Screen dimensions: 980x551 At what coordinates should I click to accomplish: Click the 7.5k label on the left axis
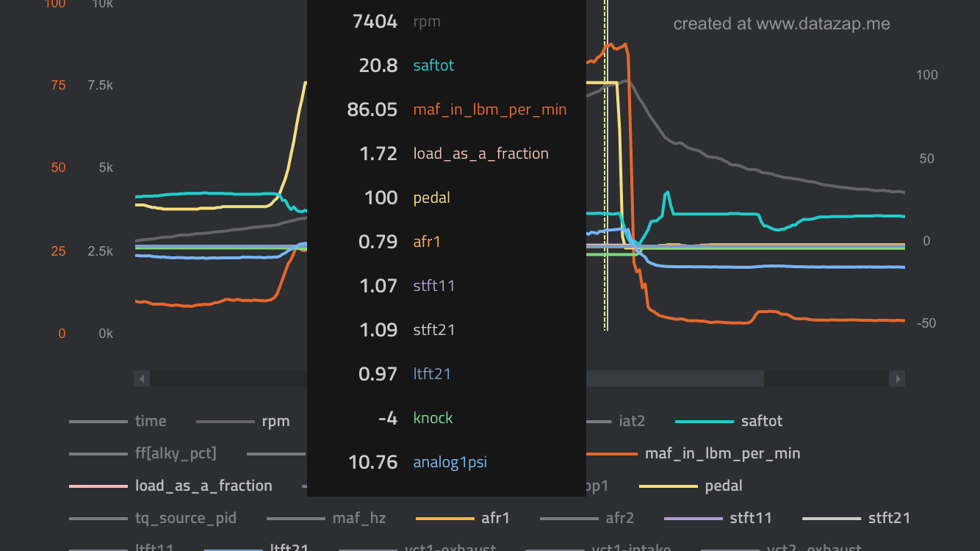(101, 85)
